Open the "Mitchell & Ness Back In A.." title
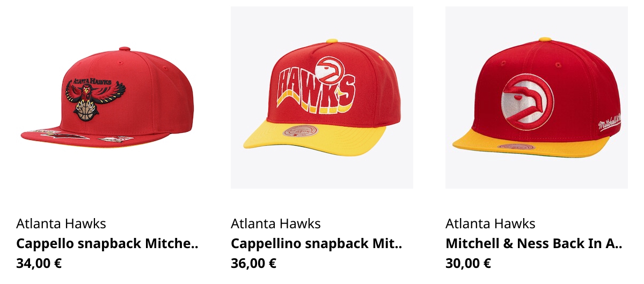 click(x=534, y=244)
